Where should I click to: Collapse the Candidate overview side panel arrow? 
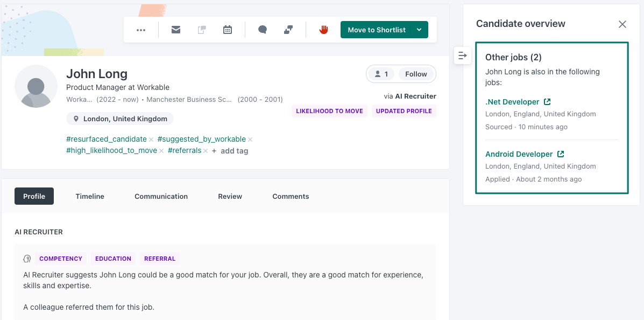[x=463, y=55]
